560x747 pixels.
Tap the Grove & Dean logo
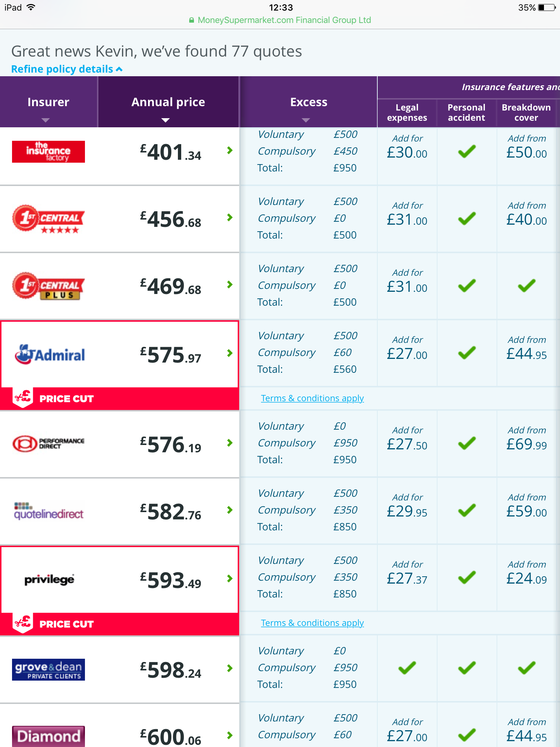pos(48,670)
